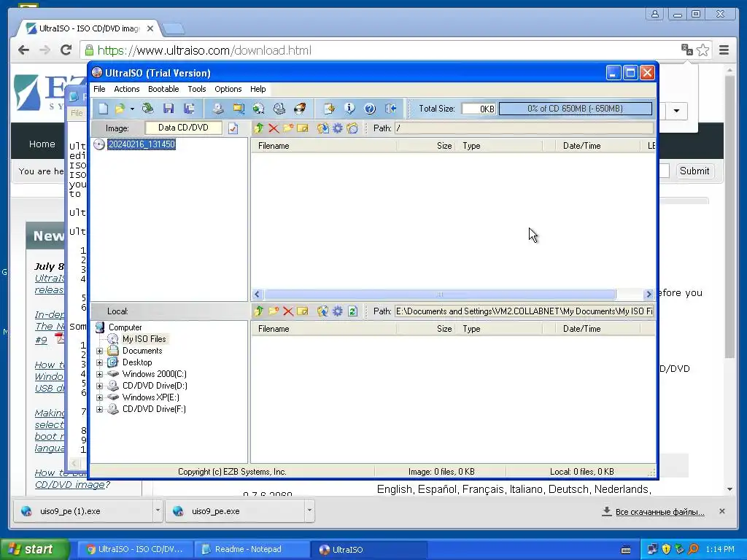Expand the Documents tree node
The image size is (747, 560).
point(99,351)
